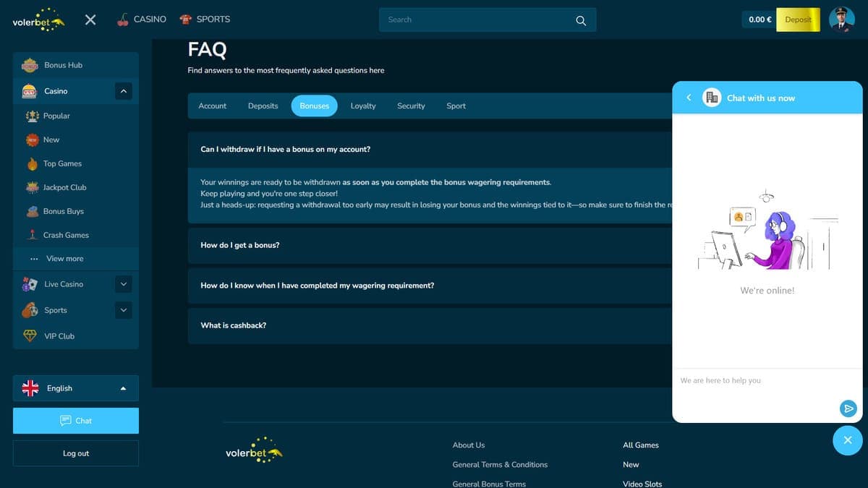The image size is (868, 488).
Task: Click the Top Games flame icon
Action: (33, 163)
